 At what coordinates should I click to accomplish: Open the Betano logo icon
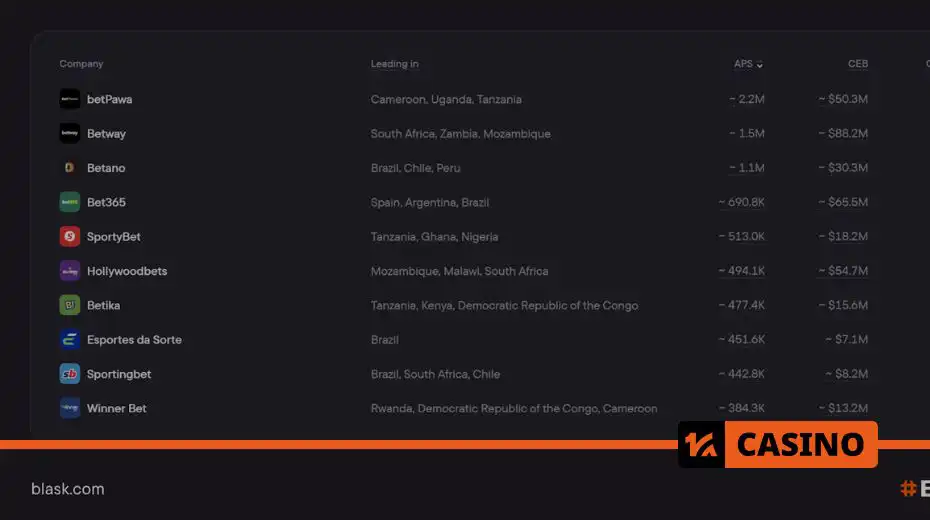click(x=69, y=168)
